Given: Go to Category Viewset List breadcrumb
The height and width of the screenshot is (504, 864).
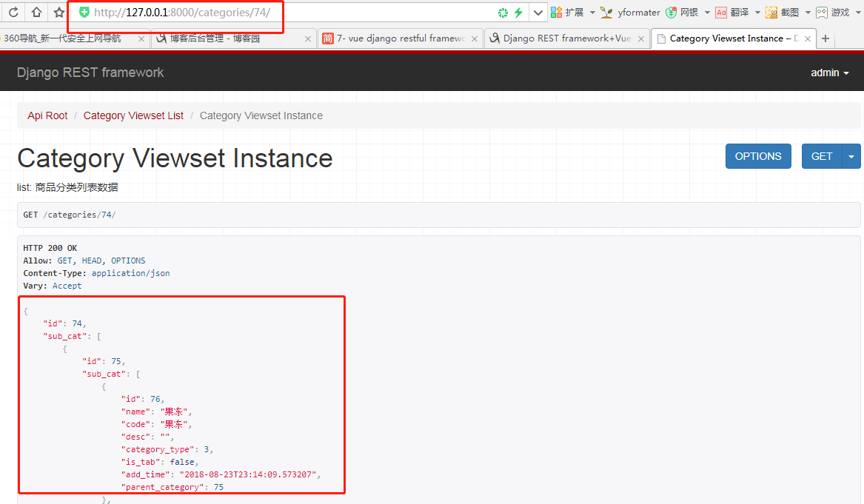Looking at the screenshot, I should pyautogui.click(x=133, y=115).
